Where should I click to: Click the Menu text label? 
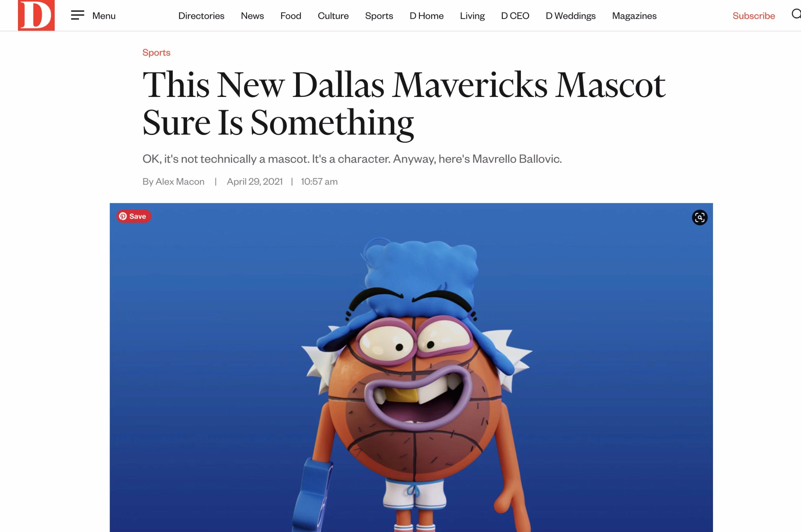[104, 16]
